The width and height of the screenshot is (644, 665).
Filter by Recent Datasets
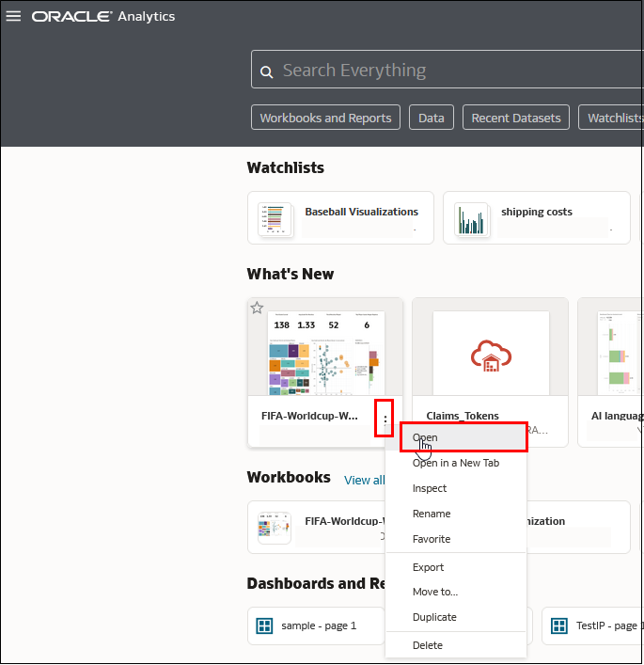pos(516,118)
